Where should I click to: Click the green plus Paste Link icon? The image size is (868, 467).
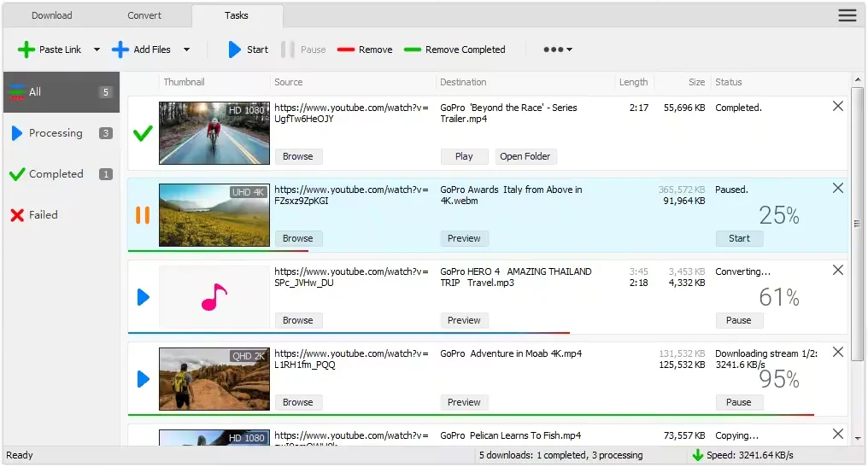pyautogui.click(x=26, y=50)
